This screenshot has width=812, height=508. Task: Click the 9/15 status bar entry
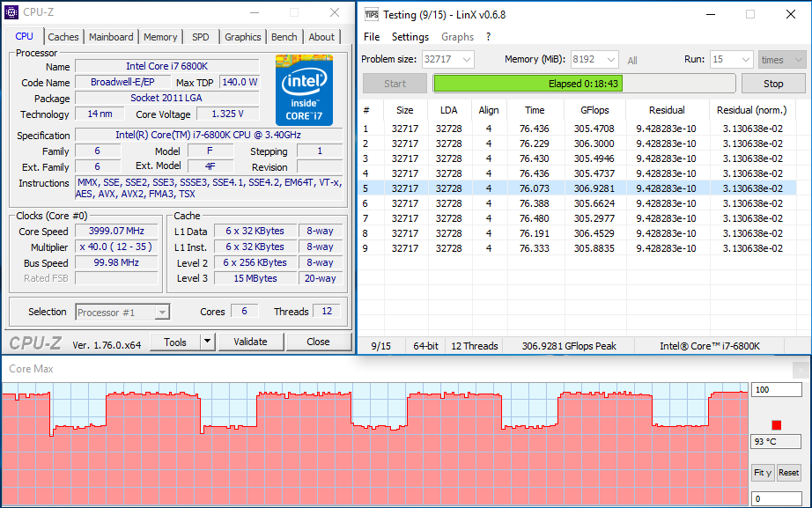pos(381,346)
